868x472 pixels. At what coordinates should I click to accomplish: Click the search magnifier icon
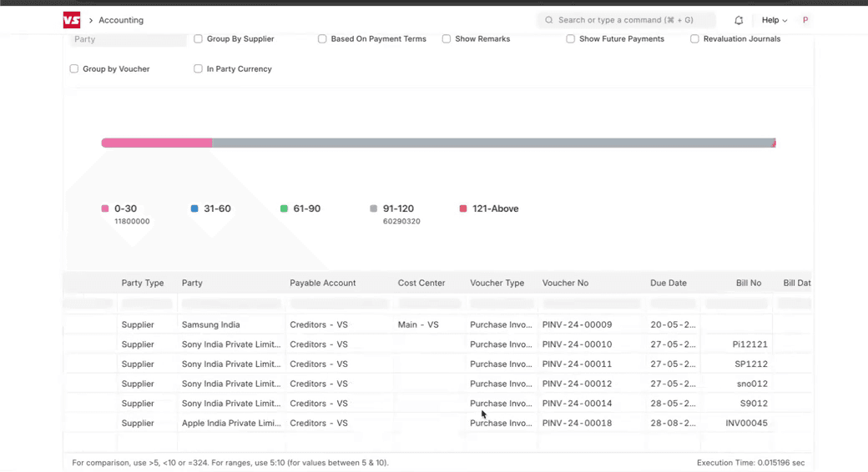548,20
